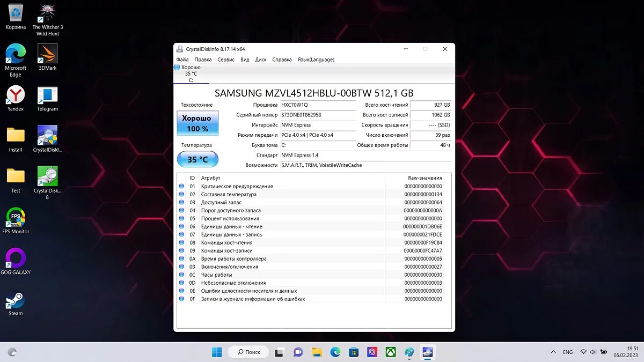Open the Test folder on desktop
The image size is (644, 362).
[x=16, y=180]
